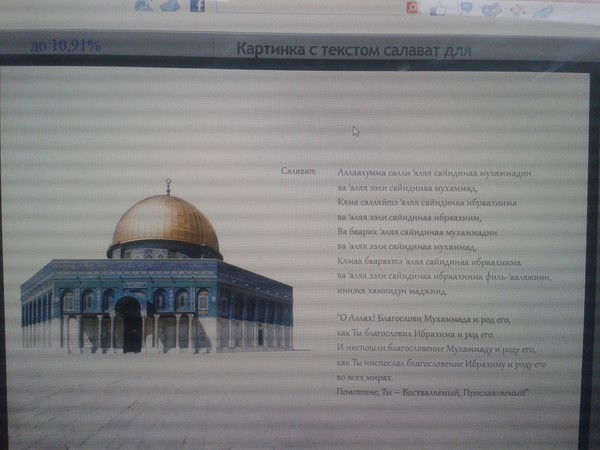Click the pen icon at the toolbar's right end

coord(543,11)
